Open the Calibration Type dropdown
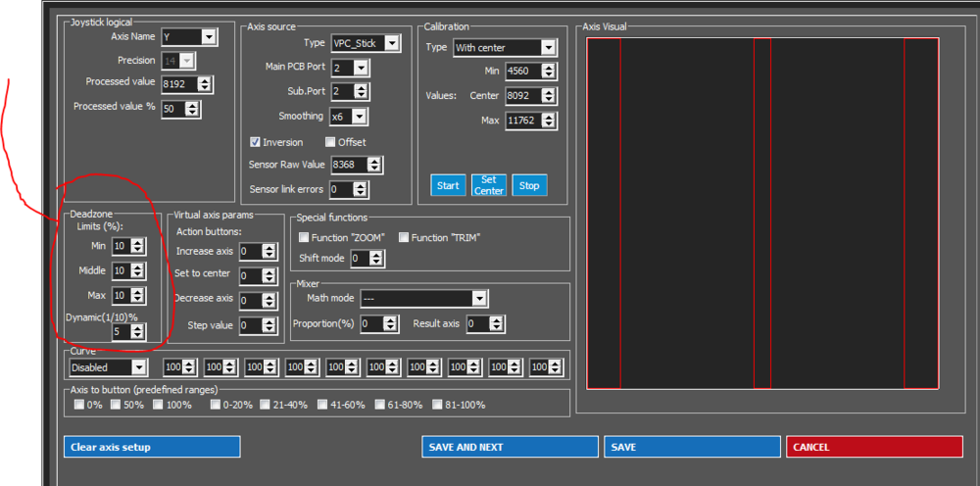The image size is (980, 486). (505, 47)
